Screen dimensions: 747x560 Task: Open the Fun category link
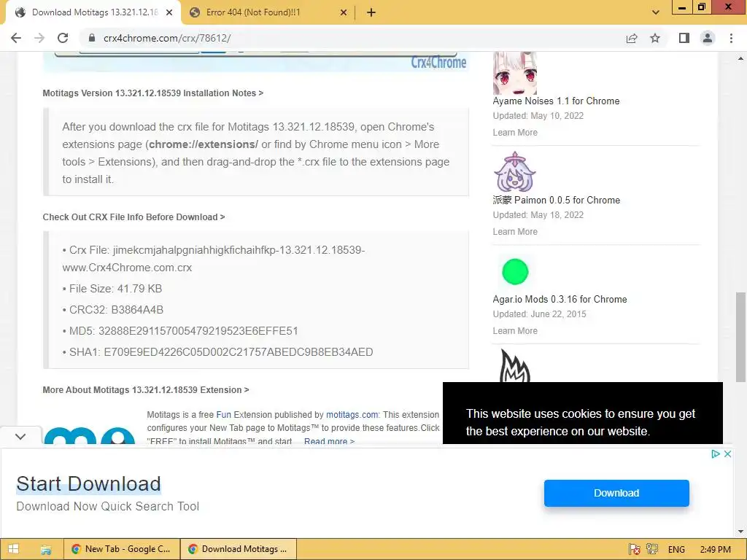(223, 415)
